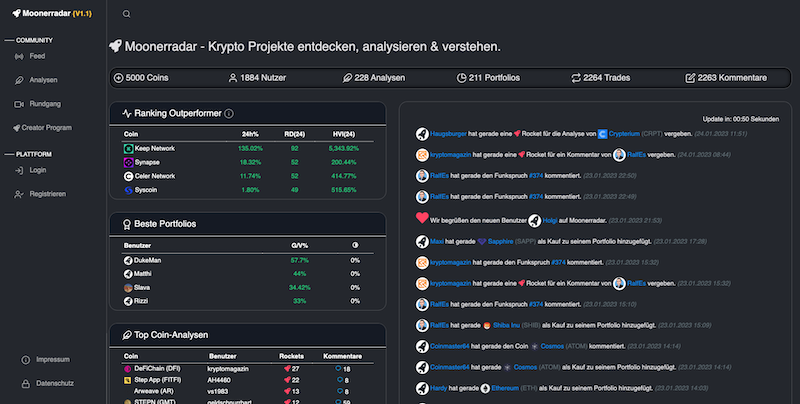The image size is (800, 404).
Task: Click Registrieren in the sidebar
Action: (48, 194)
